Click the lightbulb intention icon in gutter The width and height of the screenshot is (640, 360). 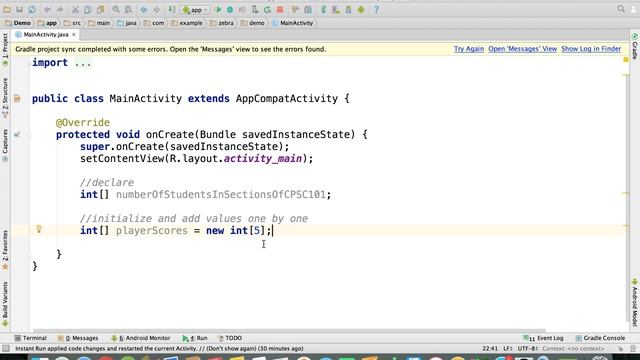click(x=39, y=229)
